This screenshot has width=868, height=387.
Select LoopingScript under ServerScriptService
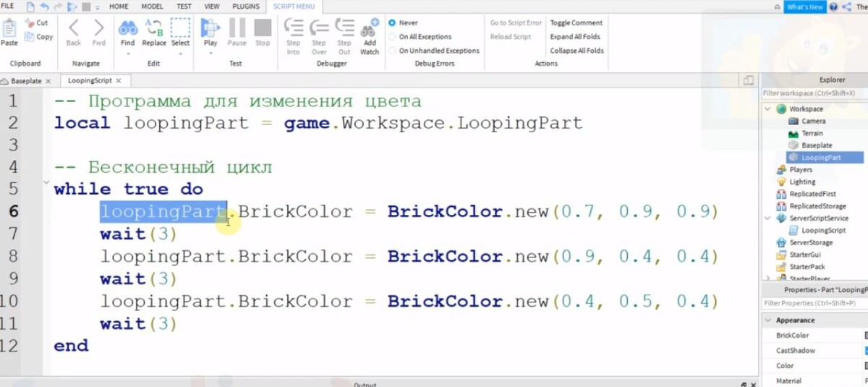tap(817, 230)
